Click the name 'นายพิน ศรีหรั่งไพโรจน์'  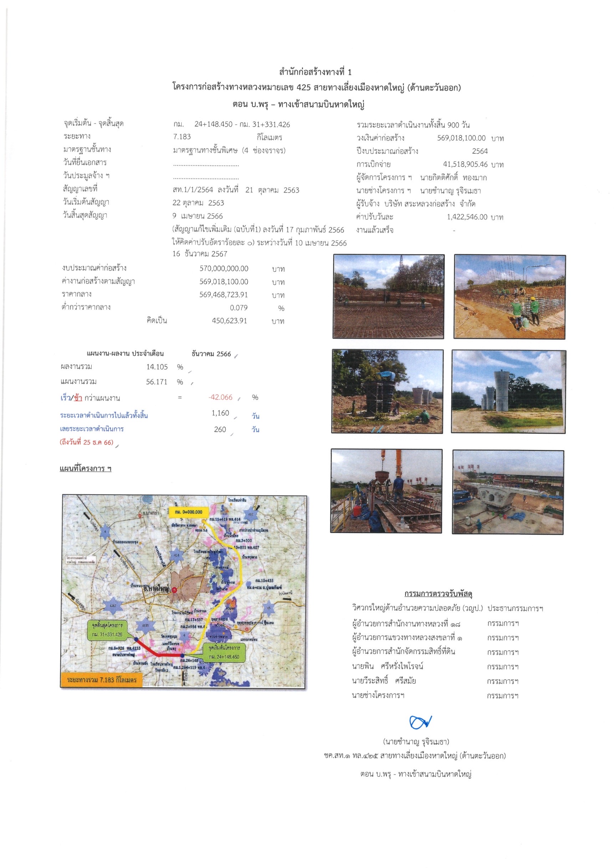(387, 666)
